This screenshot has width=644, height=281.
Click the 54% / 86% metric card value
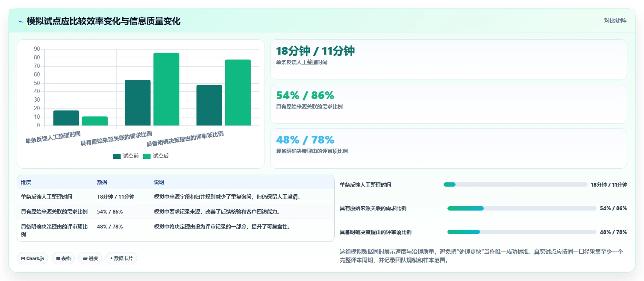(305, 96)
